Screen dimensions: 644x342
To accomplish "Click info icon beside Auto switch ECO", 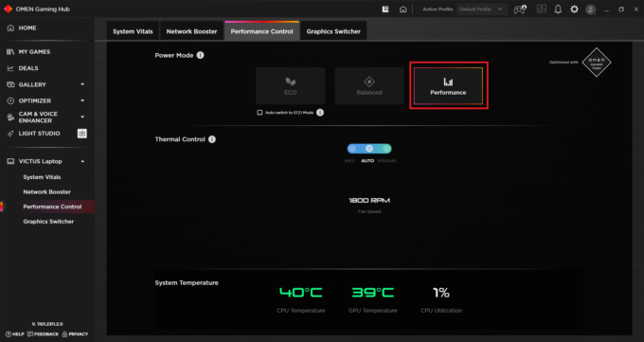I will click(320, 113).
